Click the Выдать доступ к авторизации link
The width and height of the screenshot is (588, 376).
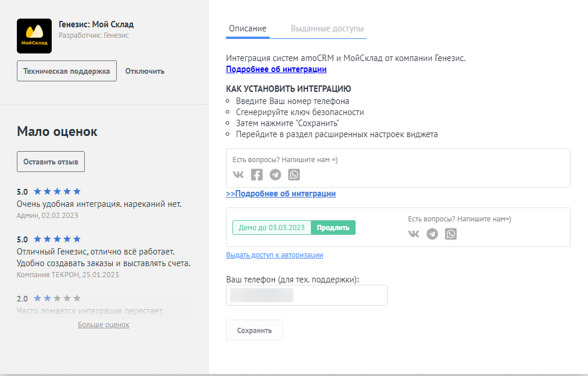tap(274, 255)
